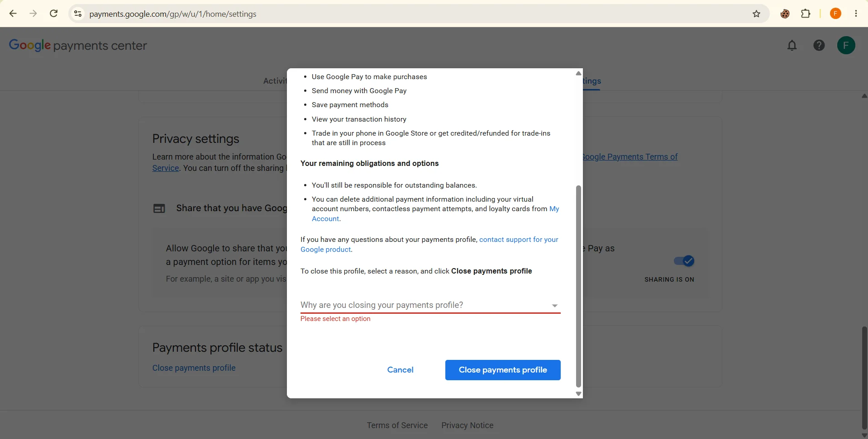Go back with the browser back arrow
This screenshot has height=439, width=868.
(x=13, y=14)
